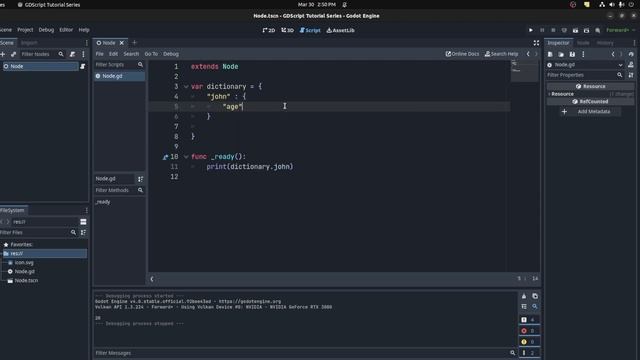The image size is (640, 360).
Task: Select Node.gd in the scripts list
Action: coord(119,76)
